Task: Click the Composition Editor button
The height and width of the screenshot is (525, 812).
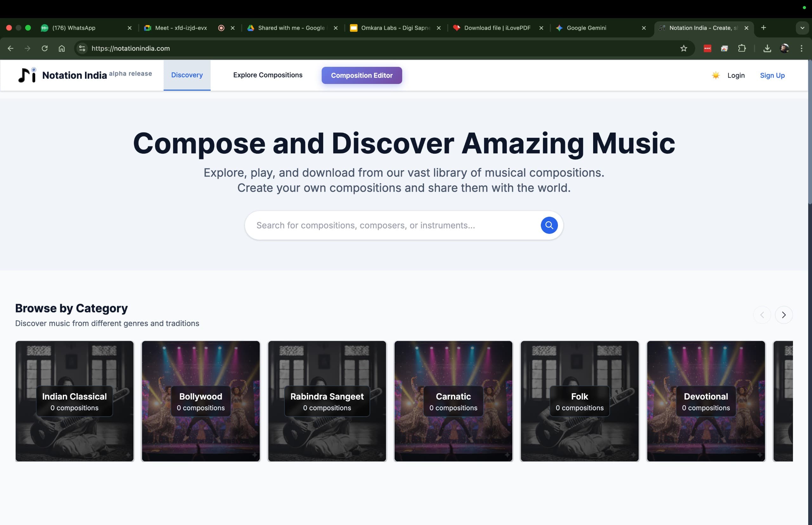Action: (361, 75)
